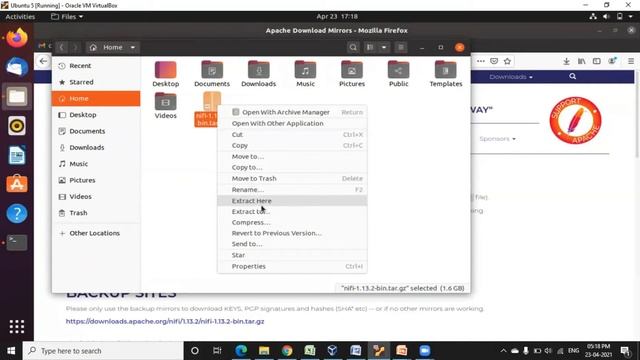
Task: Choose Open With Archive Manager
Action: point(292,112)
